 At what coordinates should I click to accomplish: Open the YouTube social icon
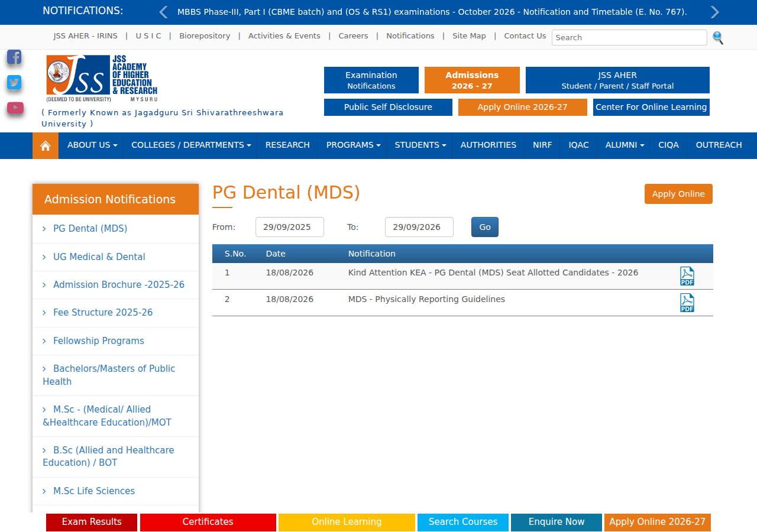15,108
